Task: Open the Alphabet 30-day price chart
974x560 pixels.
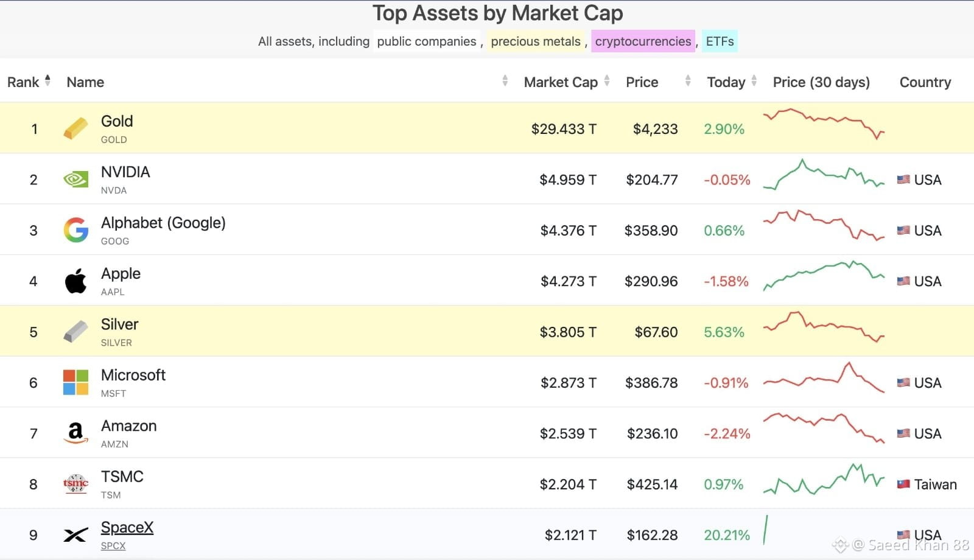Action: click(x=824, y=225)
